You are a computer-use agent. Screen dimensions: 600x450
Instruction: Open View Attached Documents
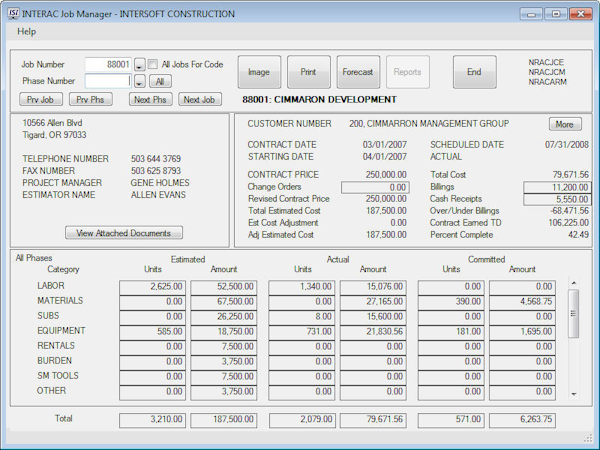tap(124, 233)
